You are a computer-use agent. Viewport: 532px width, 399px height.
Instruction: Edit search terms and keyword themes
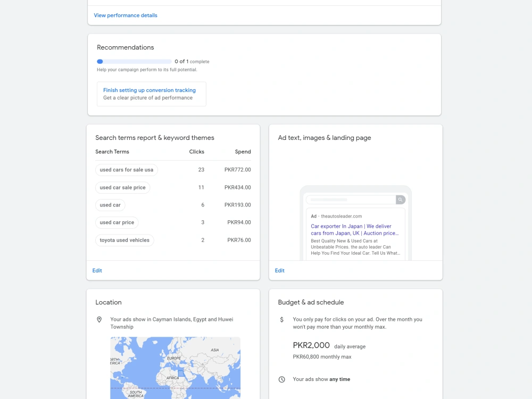[x=97, y=270]
